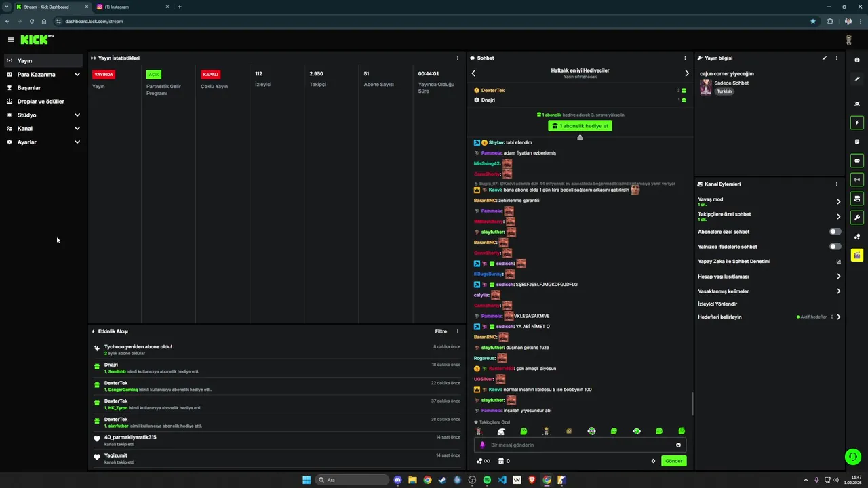
Task: Open the Etkinlik Akışı three-dot menu
Action: pos(457,331)
